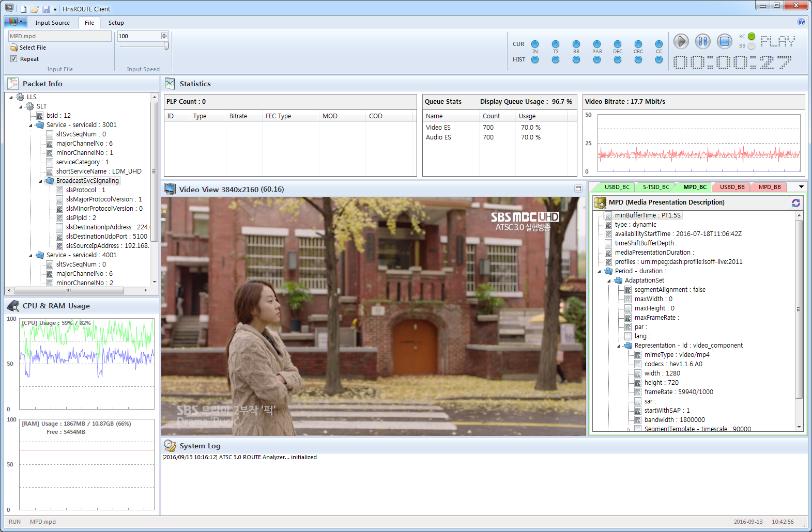812x532 pixels.
Task: Click the New document icon in the title bar
Action: pos(23,9)
